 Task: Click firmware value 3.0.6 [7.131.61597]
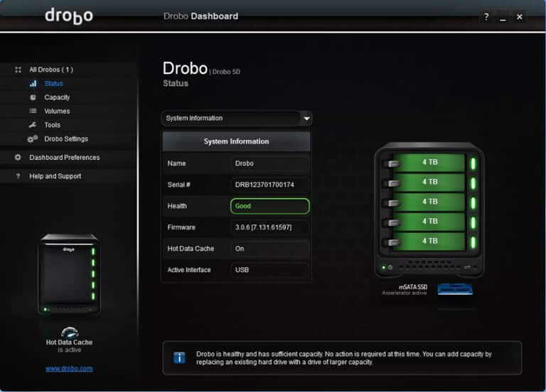(x=263, y=227)
